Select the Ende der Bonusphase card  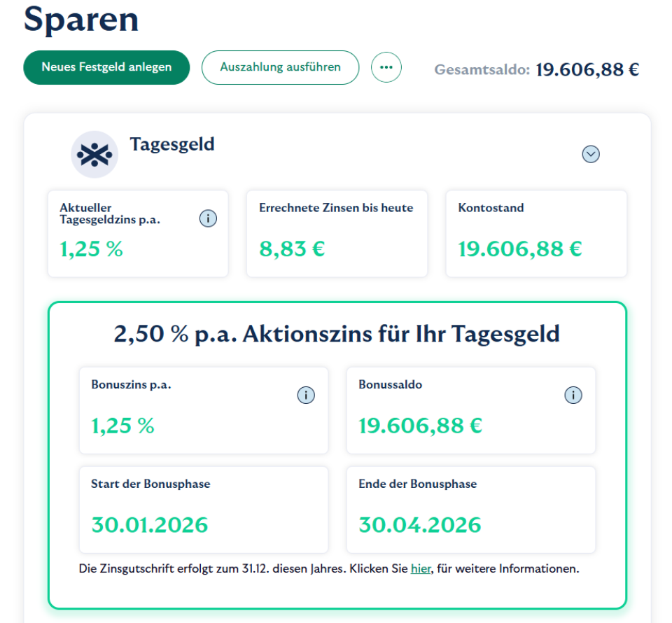pos(470,507)
